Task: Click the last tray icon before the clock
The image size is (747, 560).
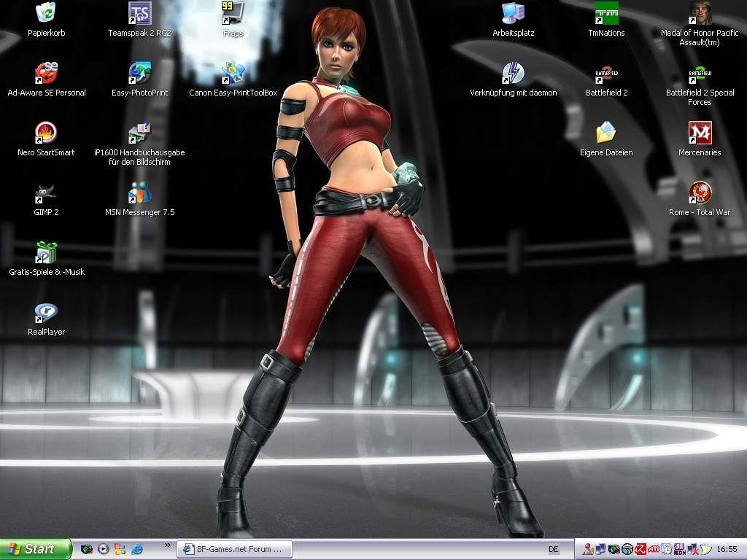Action: (705, 549)
